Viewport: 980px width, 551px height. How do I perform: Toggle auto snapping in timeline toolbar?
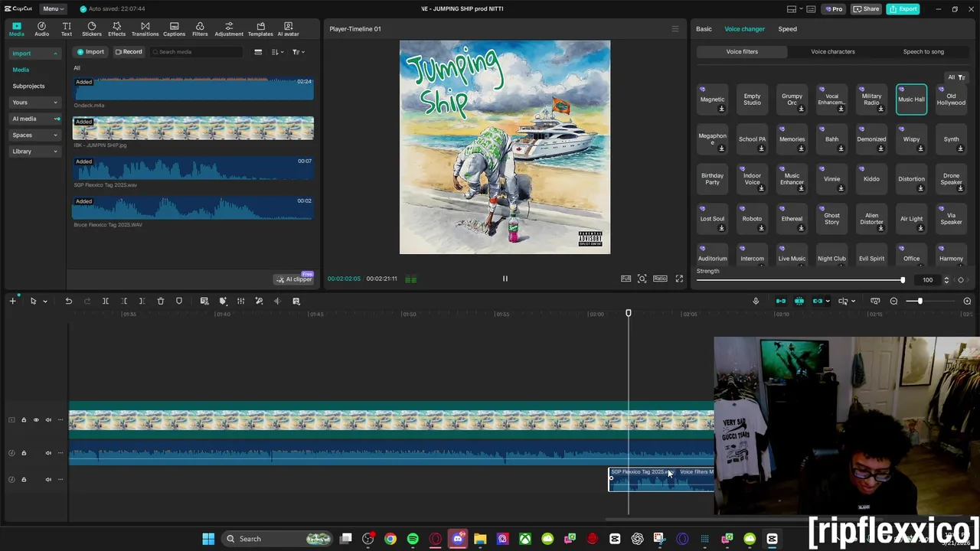click(799, 301)
